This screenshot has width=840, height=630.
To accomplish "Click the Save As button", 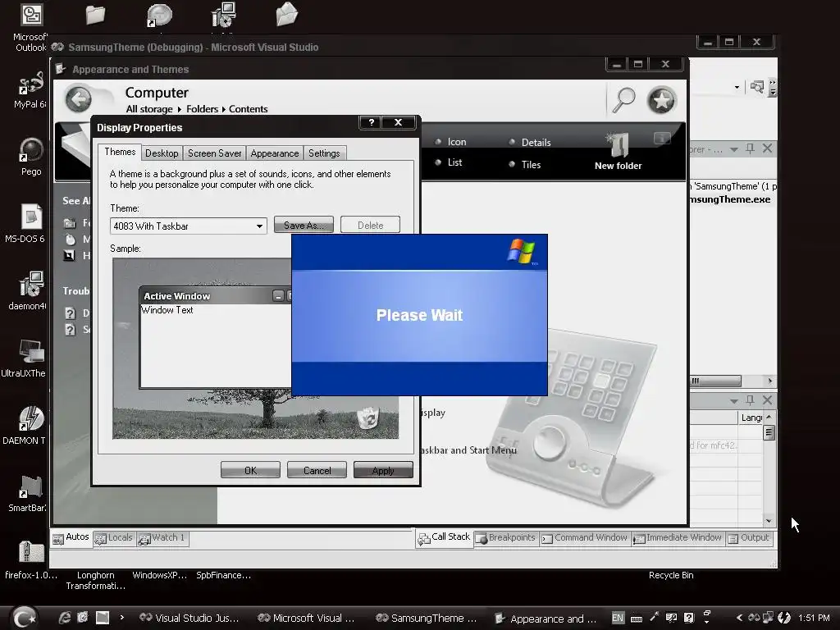I will [x=304, y=225].
